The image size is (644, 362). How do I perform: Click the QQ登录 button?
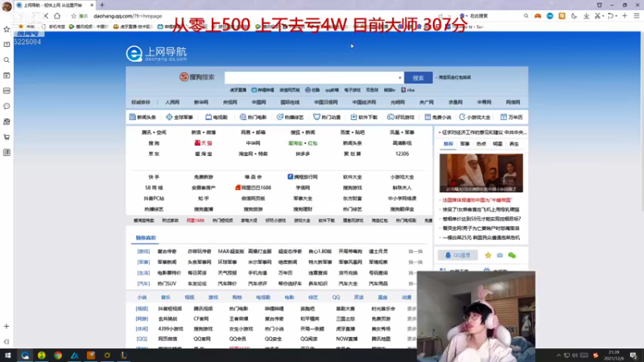(457, 255)
